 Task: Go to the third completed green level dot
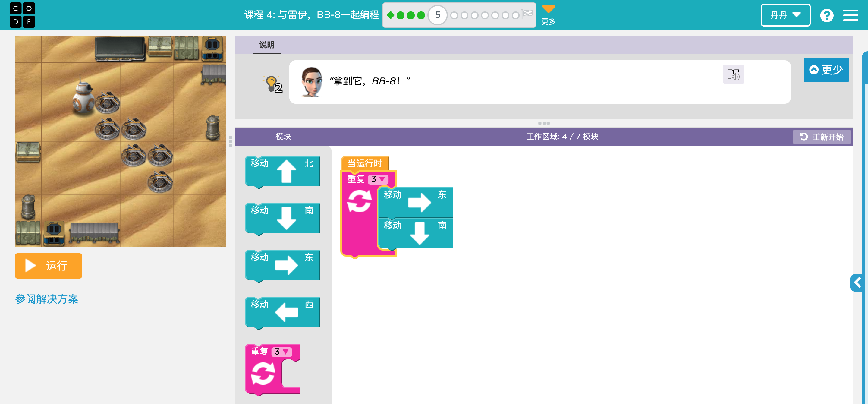(411, 15)
